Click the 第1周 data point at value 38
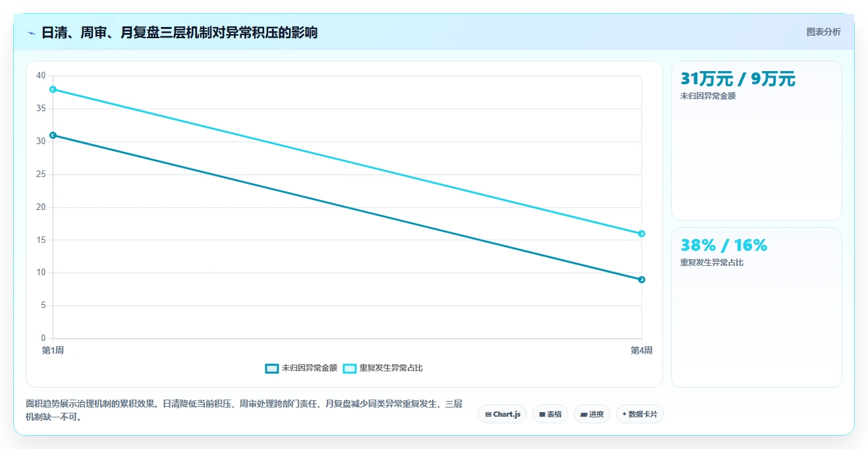 pyautogui.click(x=53, y=89)
